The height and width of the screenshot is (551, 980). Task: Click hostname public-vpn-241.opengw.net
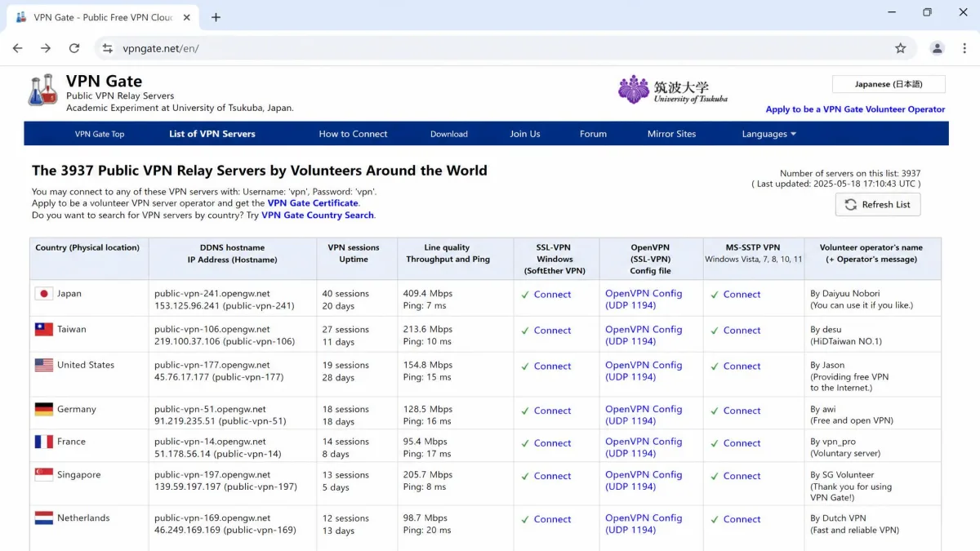point(212,294)
